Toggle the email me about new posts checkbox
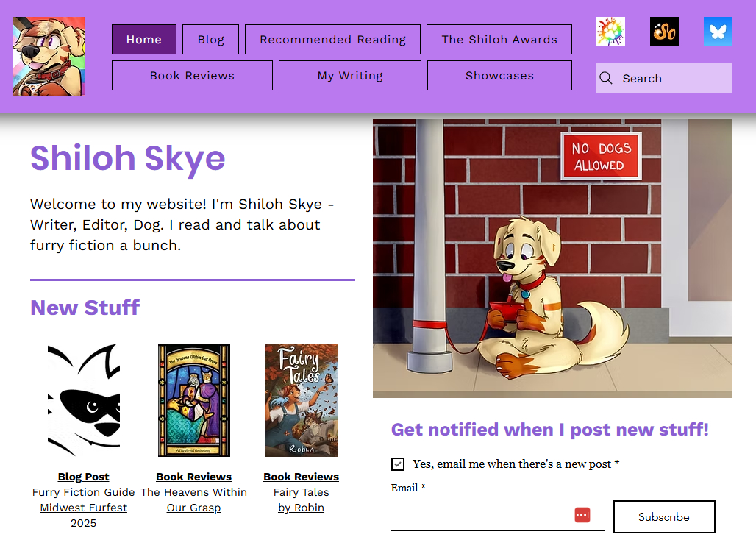The height and width of the screenshot is (554, 756). (398, 464)
